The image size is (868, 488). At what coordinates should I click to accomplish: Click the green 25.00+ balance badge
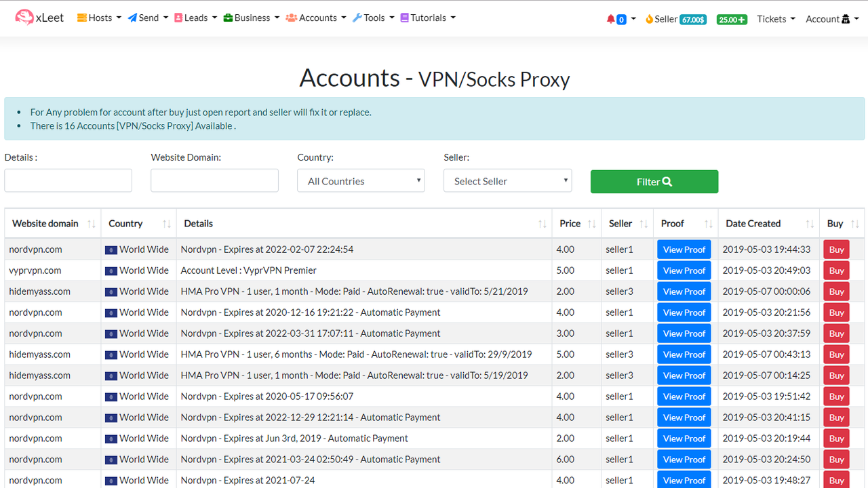[732, 19]
